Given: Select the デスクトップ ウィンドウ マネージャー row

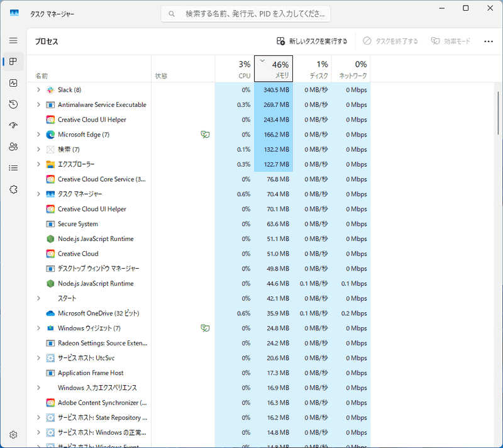Looking at the screenshot, I should click(199, 269).
